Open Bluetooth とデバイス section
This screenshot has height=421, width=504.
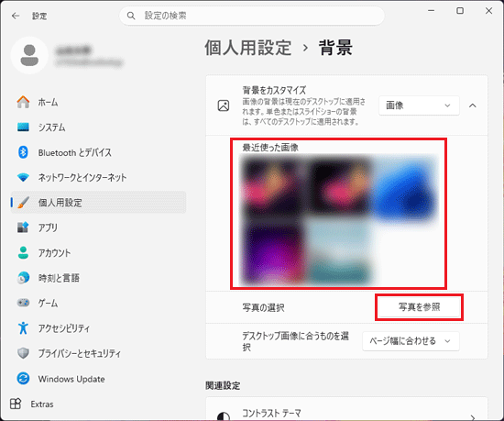(98, 152)
